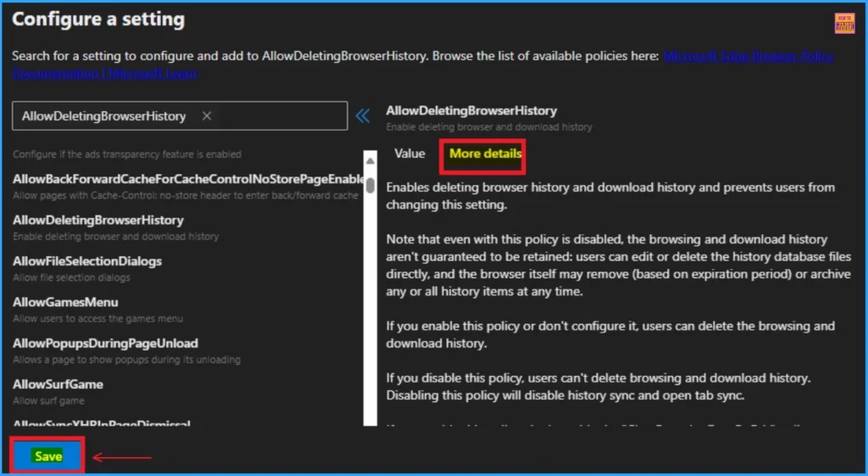Save the configured setting
This screenshot has width=868, height=476.
48,456
